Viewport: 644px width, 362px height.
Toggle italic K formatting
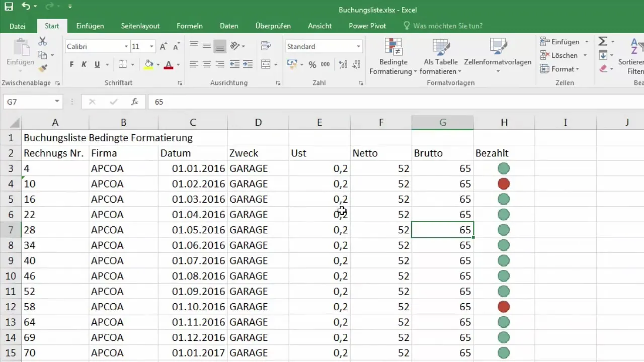[84, 64]
